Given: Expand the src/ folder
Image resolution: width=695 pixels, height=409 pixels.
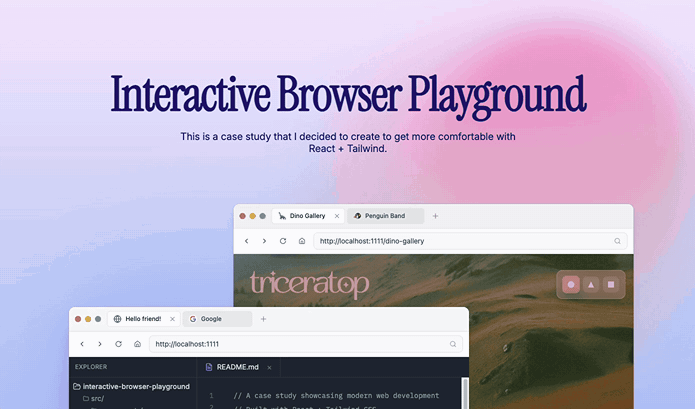Looking at the screenshot, I should 94,398.
